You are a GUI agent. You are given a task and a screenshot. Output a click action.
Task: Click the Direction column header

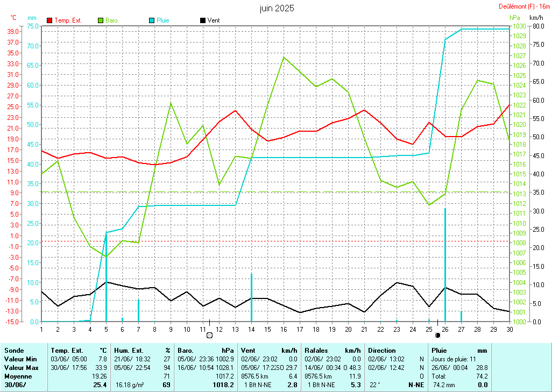[382, 350]
